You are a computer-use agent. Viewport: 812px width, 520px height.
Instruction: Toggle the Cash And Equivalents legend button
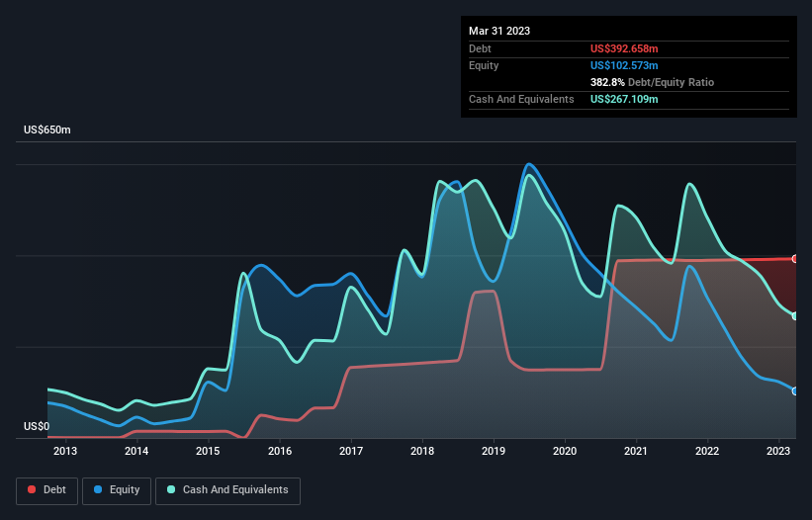227,490
